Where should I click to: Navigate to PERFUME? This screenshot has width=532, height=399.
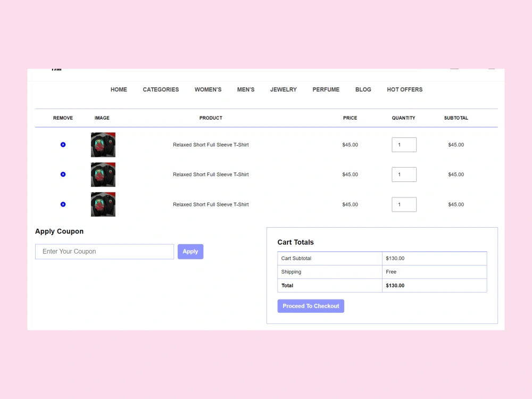pos(326,89)
